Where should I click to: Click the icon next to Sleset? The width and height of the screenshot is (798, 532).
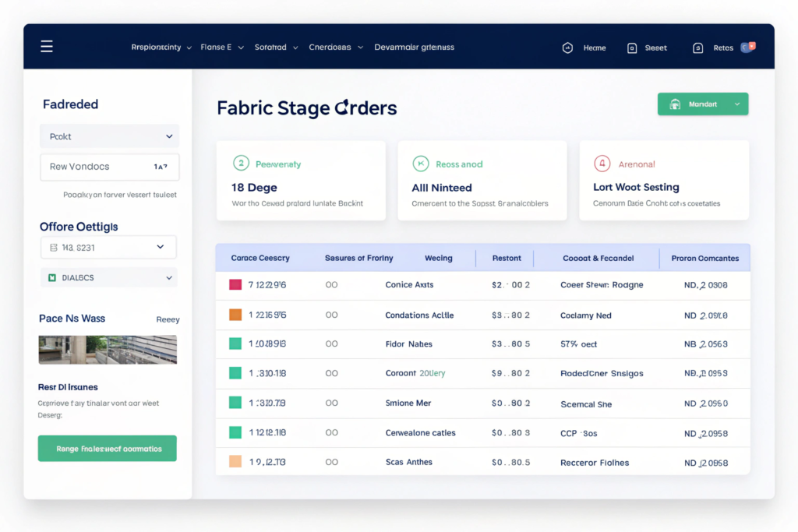point(632,48)
